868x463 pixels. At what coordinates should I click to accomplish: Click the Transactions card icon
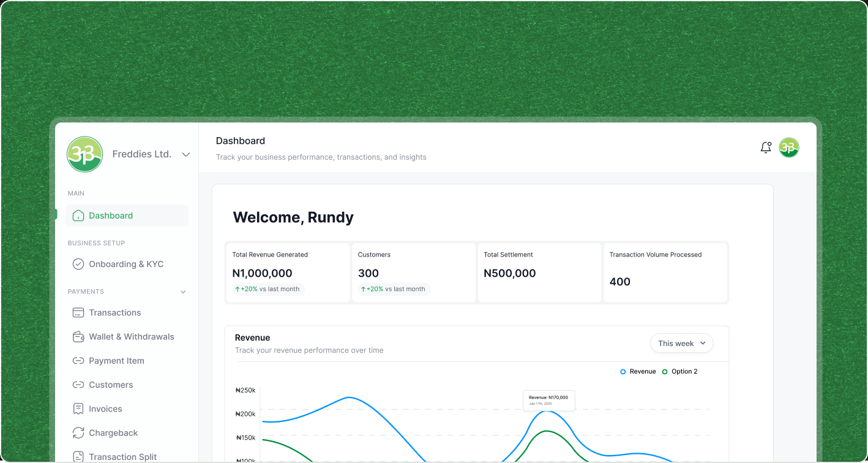[78, 312]
